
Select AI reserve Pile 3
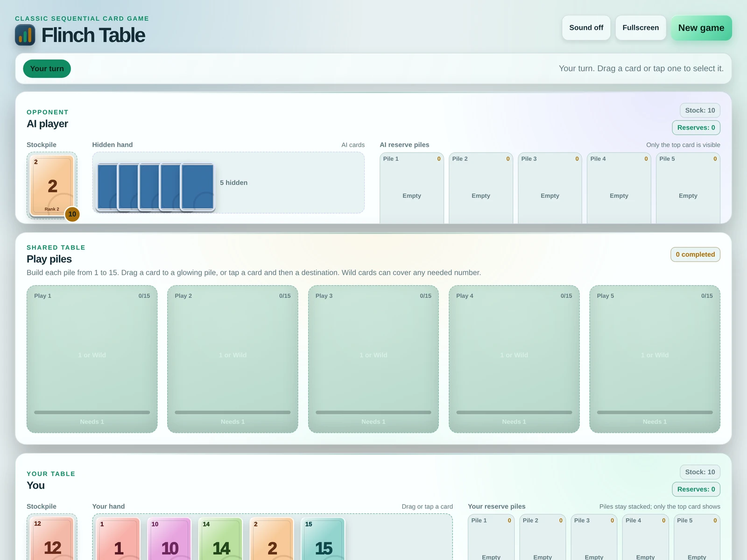click(x=550, y=188)
